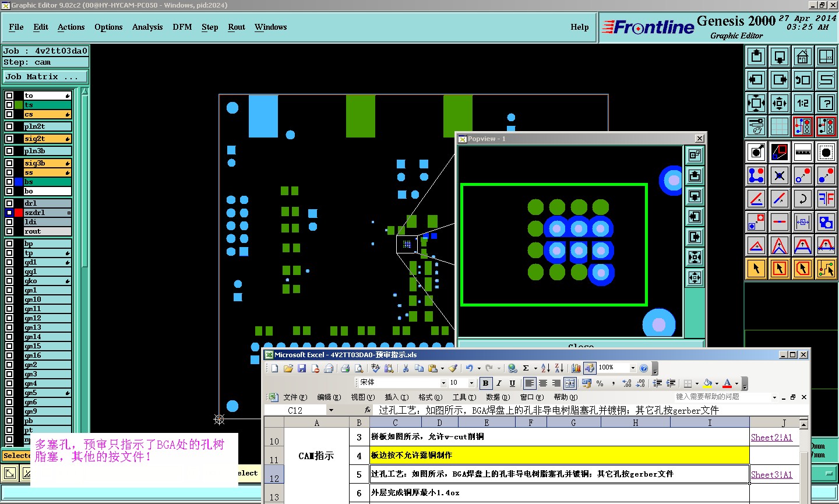Click the grid display icon
Viewport: 839px width, 504px height.
780,126
